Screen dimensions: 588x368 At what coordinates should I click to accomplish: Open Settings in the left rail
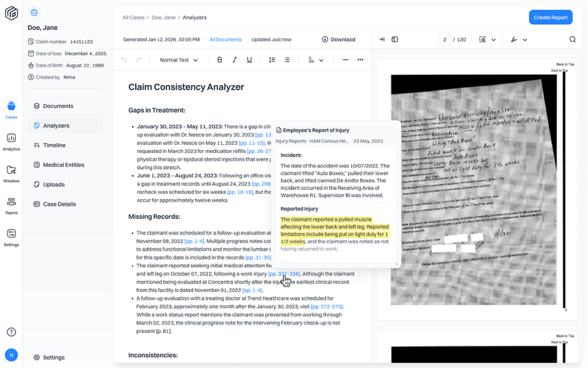(x=11, y=237)
